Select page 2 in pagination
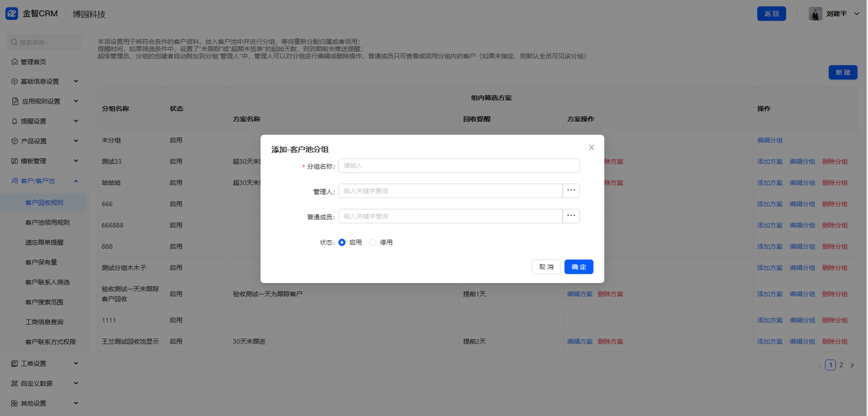This screenshot has width=868, height=416. tap(842, 365)
